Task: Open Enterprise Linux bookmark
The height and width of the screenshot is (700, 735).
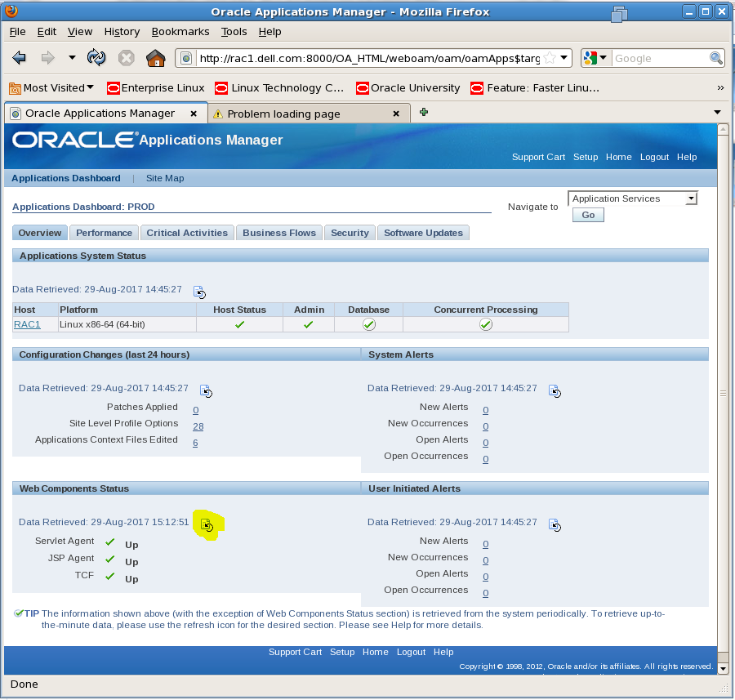Action: click(156, 88)
